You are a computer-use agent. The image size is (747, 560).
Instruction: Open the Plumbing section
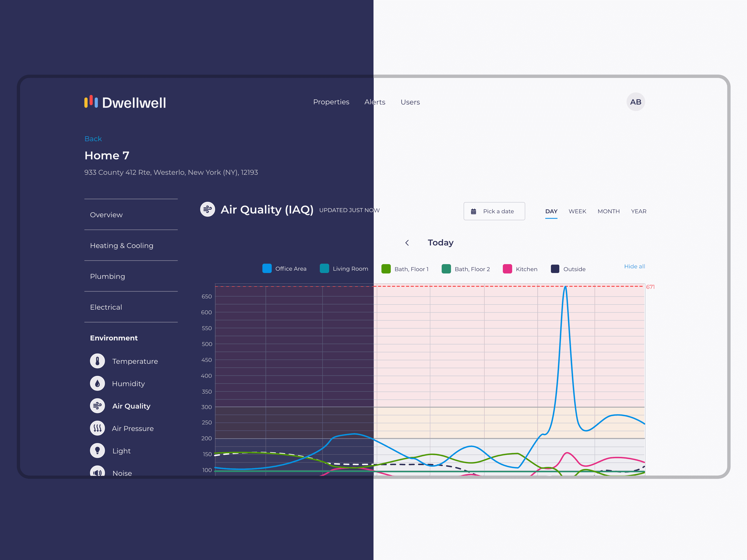coord(131,276)
